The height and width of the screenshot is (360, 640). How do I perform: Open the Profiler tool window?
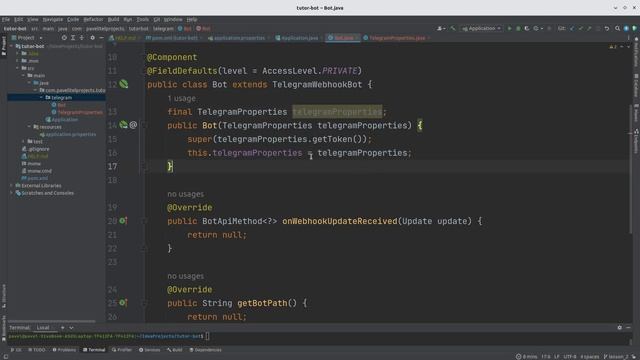pyautogui.click(x=122, y=350)
